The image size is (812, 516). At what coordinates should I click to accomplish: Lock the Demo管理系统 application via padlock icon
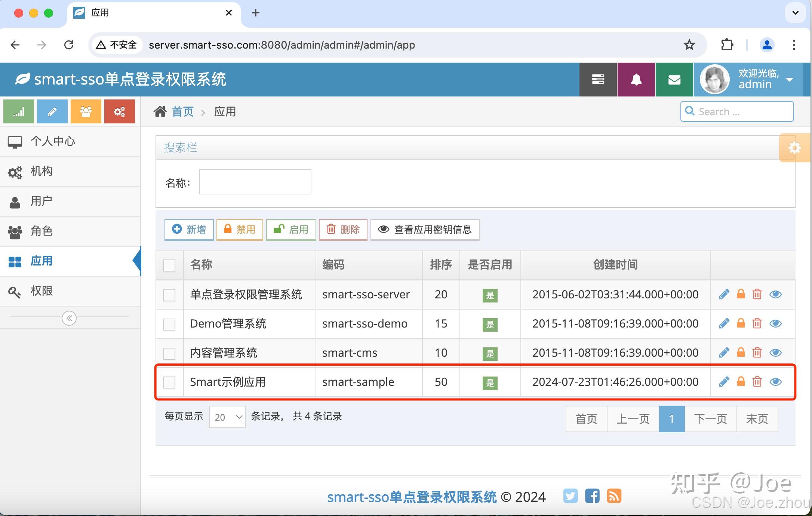point(741,323)
